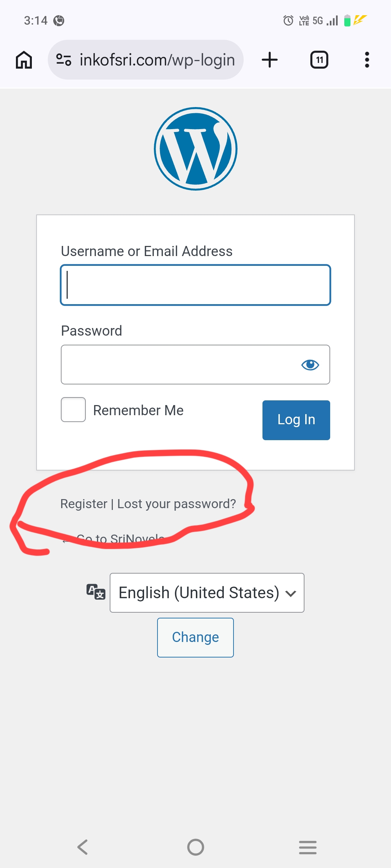Open the tab switcher showing 11 tabs
Viewport: 391px width, 868px height.
coord(319,60)
